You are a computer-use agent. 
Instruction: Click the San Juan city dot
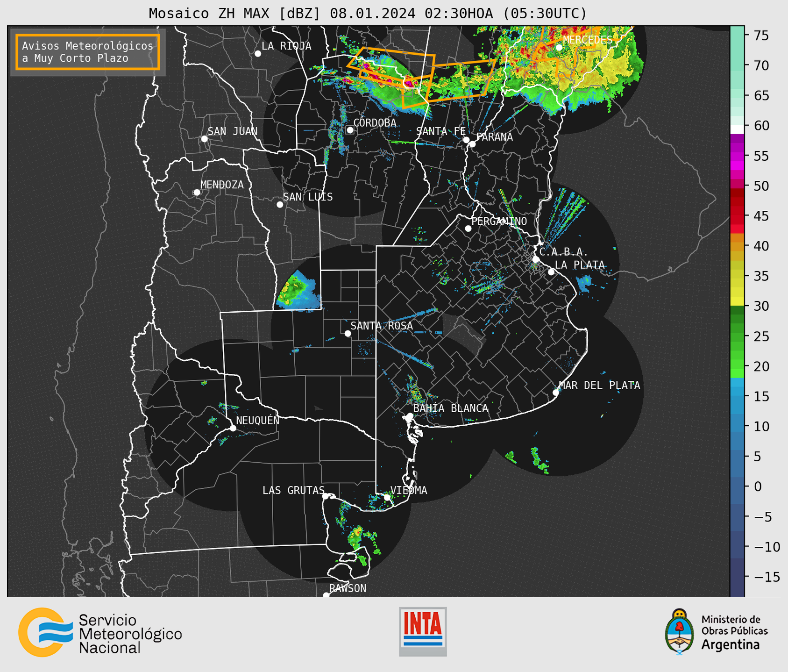coord(204,139)
